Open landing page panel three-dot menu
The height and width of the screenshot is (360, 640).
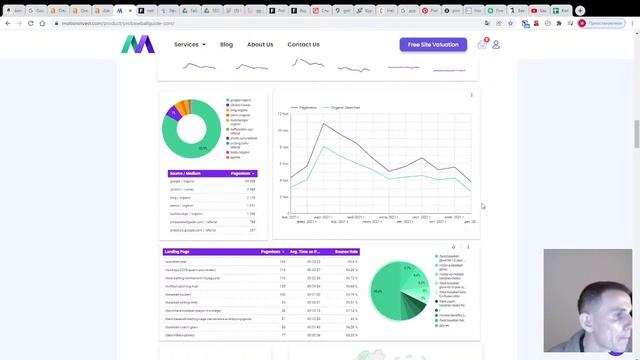pos(468,247)
